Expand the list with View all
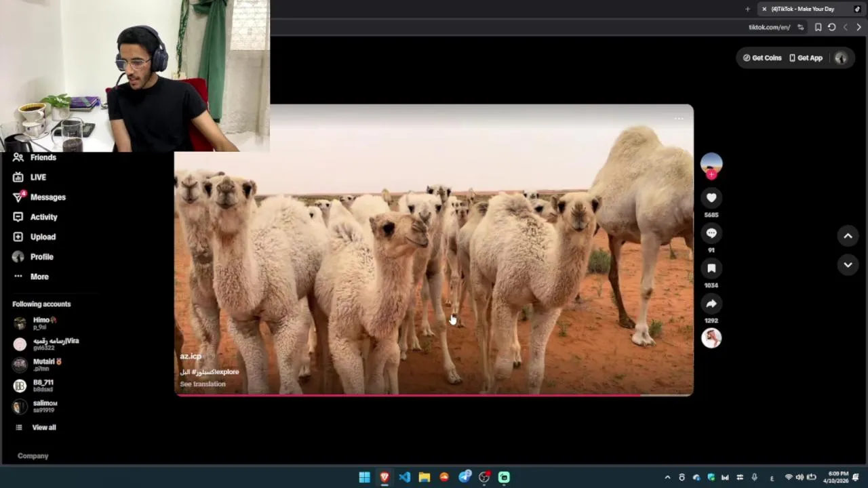The width and height of the screenshot is (868, 488). (x=37, y=428)
